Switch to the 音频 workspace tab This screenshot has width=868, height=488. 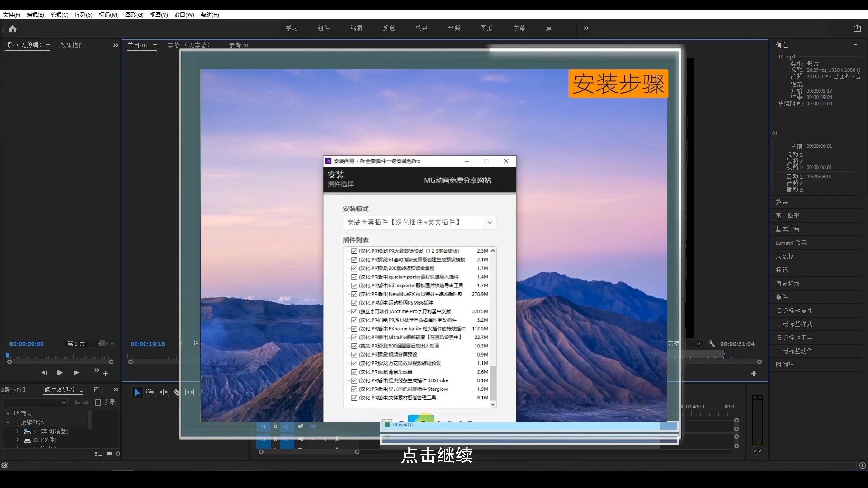click(x=454, y=28)
